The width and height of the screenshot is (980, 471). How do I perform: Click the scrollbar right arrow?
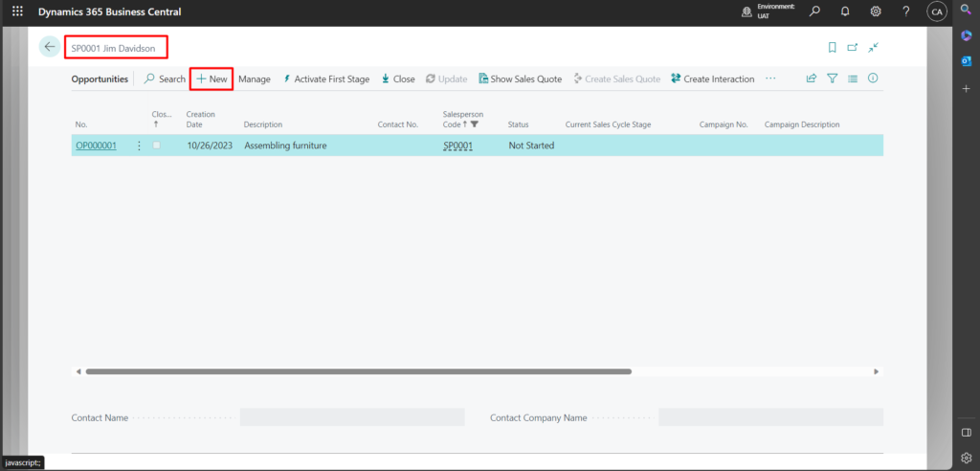[x=877, y=371]
